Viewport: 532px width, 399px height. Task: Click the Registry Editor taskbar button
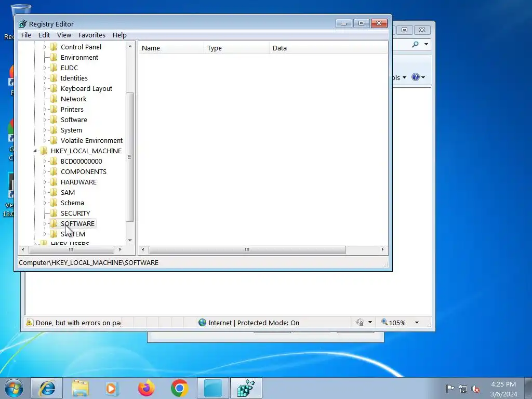pyautogui.click(x=246, y=389)
